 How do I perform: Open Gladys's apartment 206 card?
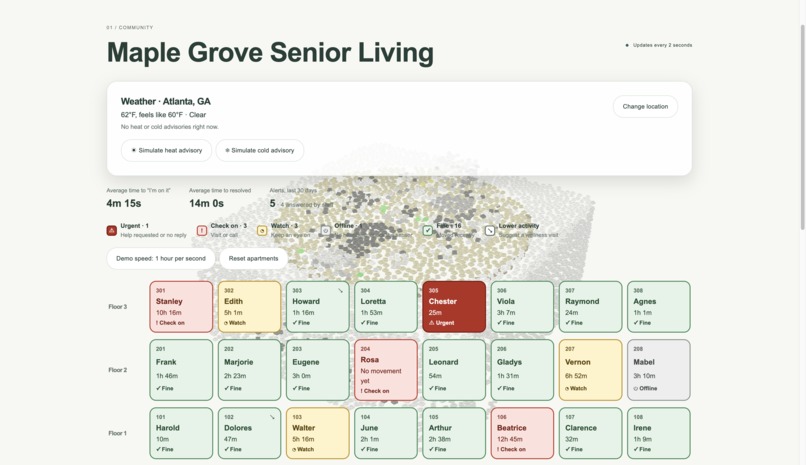(x=522, y=370)
